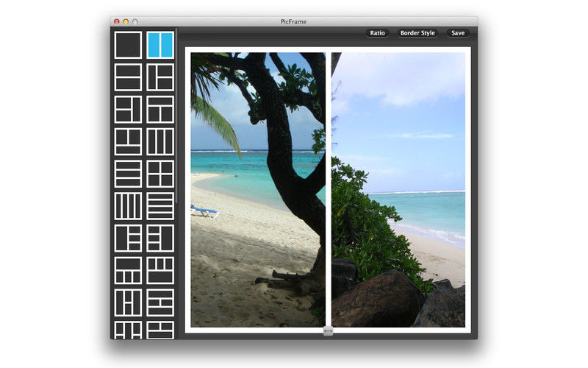The image size is (588, 368).
Task: Choose the two horizontal rows layout
Action: click(128, 77)
